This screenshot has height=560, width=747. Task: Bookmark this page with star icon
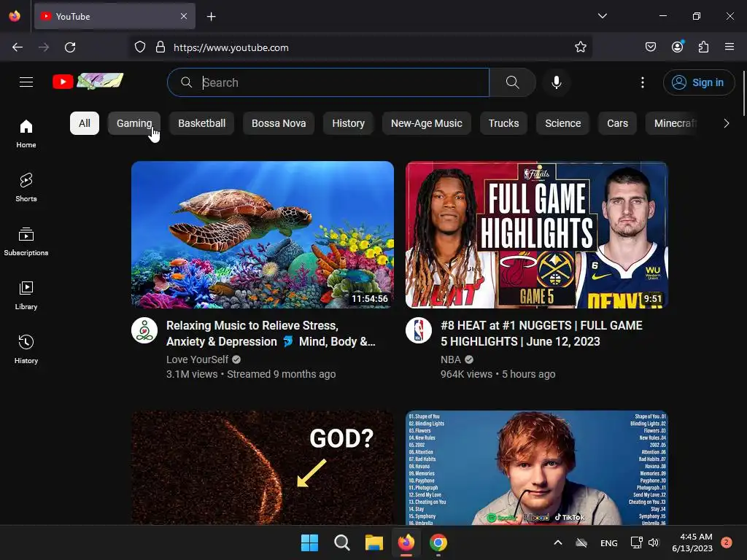[x=580, y=47]
